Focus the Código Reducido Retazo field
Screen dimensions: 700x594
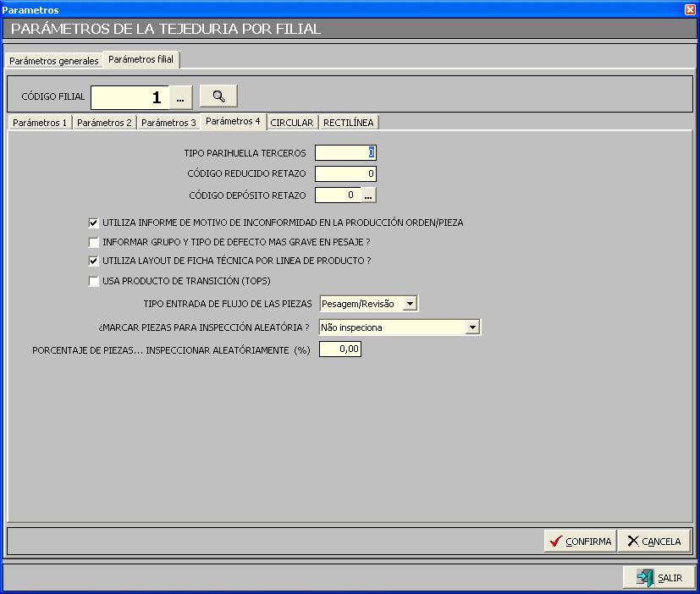point(345,174)
